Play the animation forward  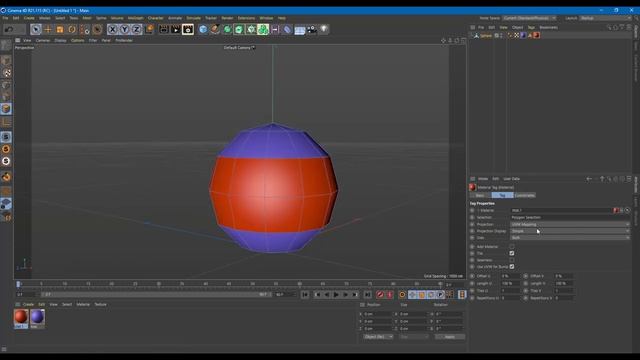pyautogui.click(x=336, y=294)
